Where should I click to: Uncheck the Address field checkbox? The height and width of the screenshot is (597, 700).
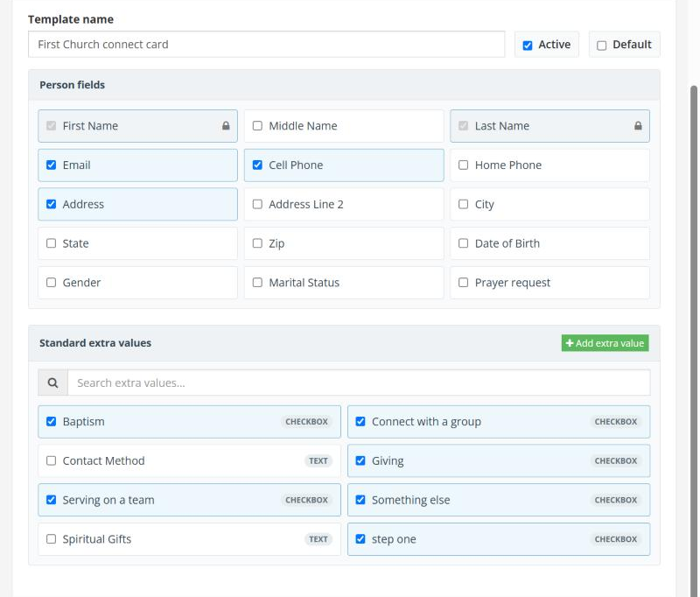coord(52,204)
